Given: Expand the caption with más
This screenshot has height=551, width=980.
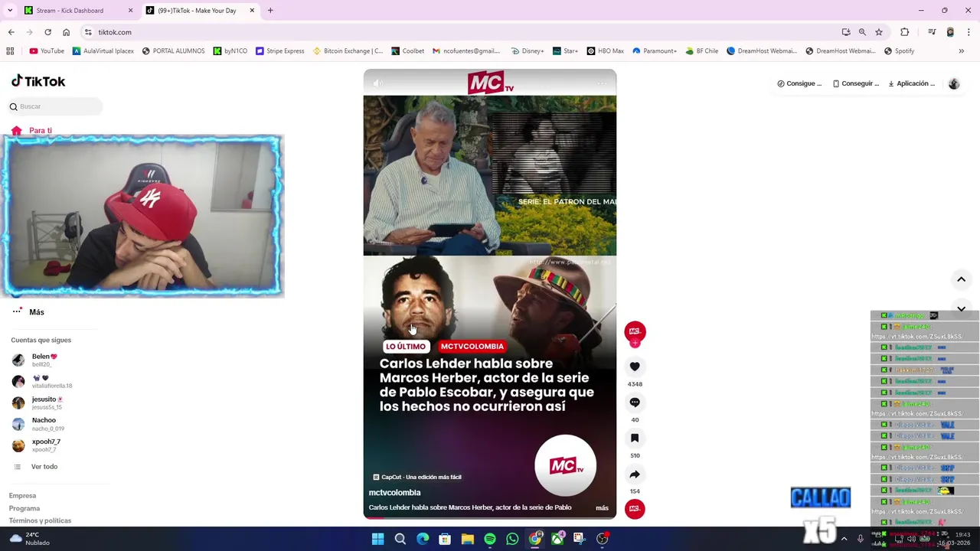Looking at the screenshot, I should coord(602,508).
